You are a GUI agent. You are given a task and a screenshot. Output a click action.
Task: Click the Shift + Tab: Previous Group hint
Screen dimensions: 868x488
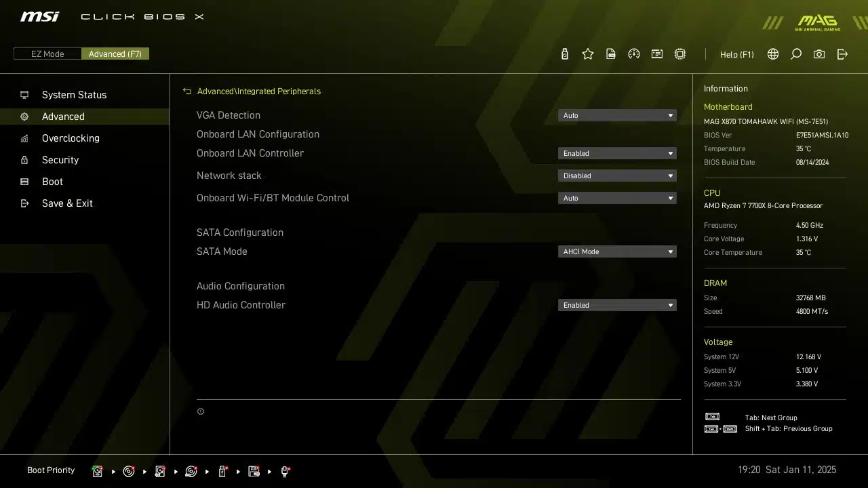789,428
